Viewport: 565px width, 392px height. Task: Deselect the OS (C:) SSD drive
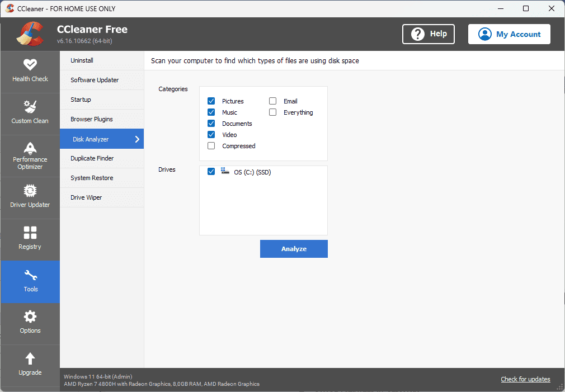point(211,171)
